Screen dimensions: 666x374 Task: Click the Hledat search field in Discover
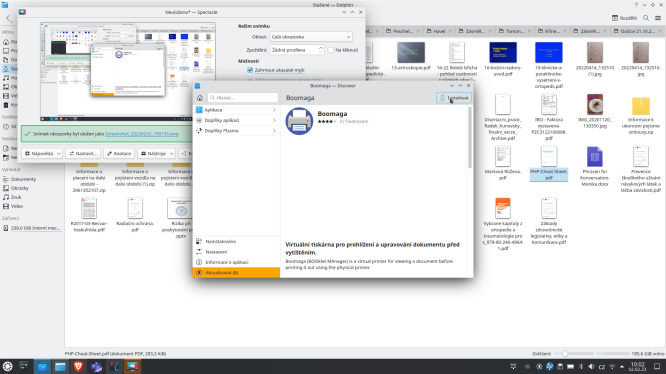point(243,98)
